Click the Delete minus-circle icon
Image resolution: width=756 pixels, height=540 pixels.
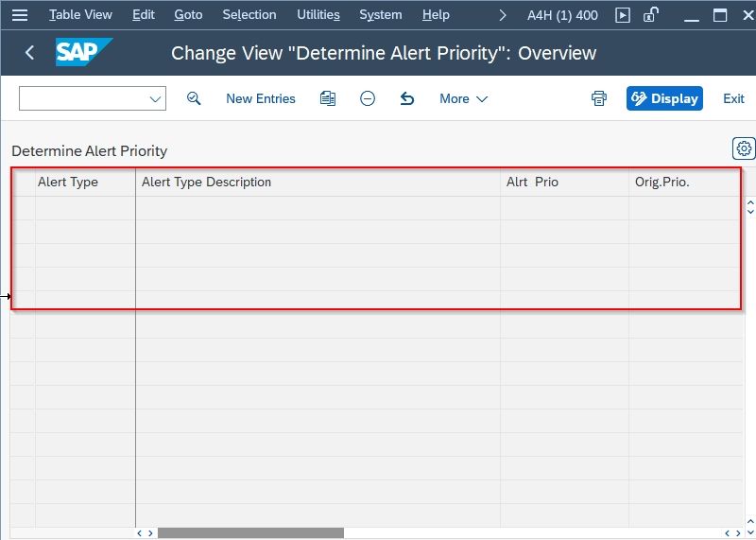[368, 98]
